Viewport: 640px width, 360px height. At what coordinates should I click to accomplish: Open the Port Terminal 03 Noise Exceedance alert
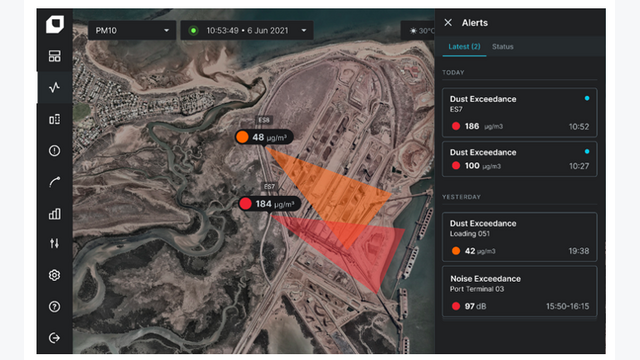520,292
